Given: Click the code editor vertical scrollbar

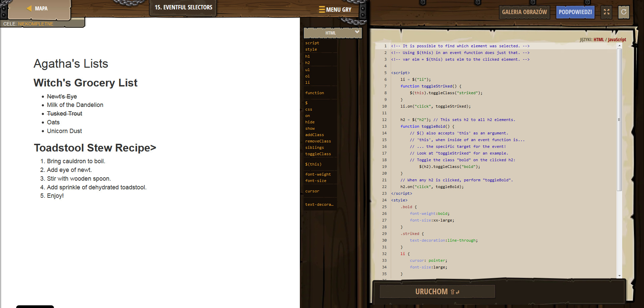Looking at the screenshot, I should pyautogui.click(x=620, y=120).
